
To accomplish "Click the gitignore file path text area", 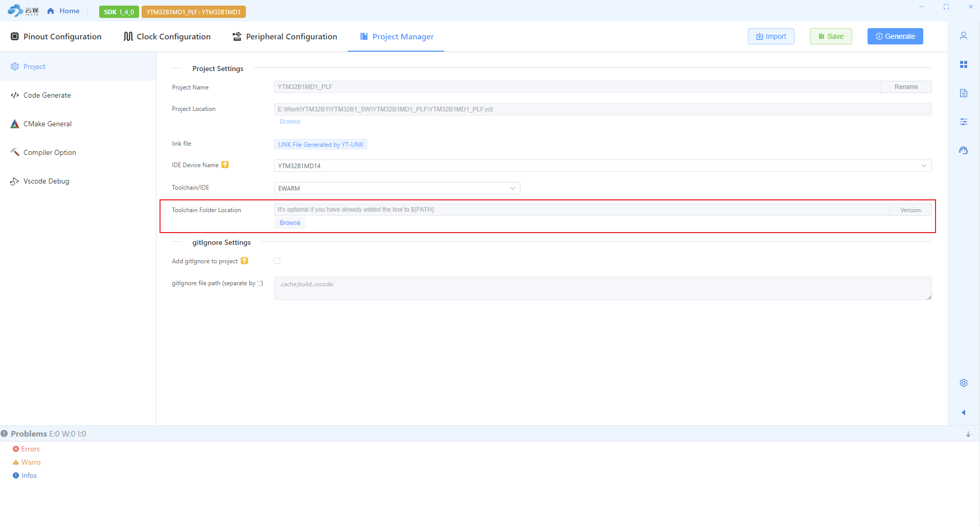I will 602,288.
